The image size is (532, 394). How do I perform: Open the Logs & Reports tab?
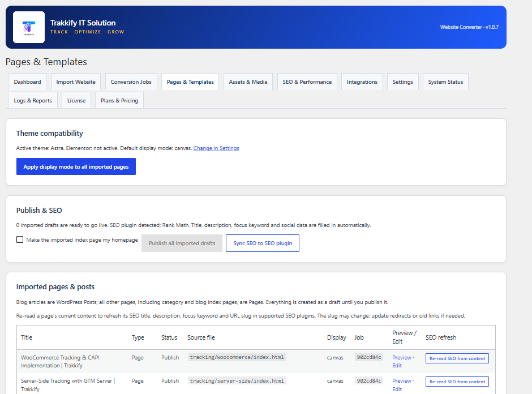(x=33, y=100)
